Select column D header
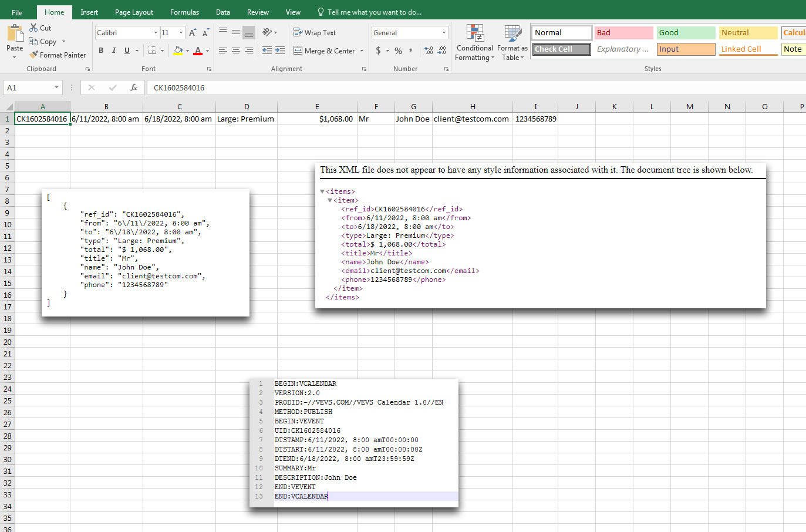 247,106
